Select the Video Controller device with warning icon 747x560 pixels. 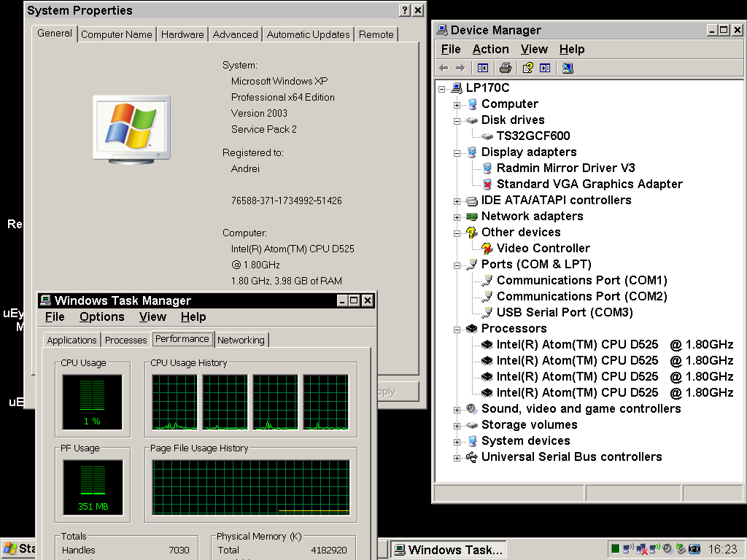pyautogui.click(x=543, y=248)
